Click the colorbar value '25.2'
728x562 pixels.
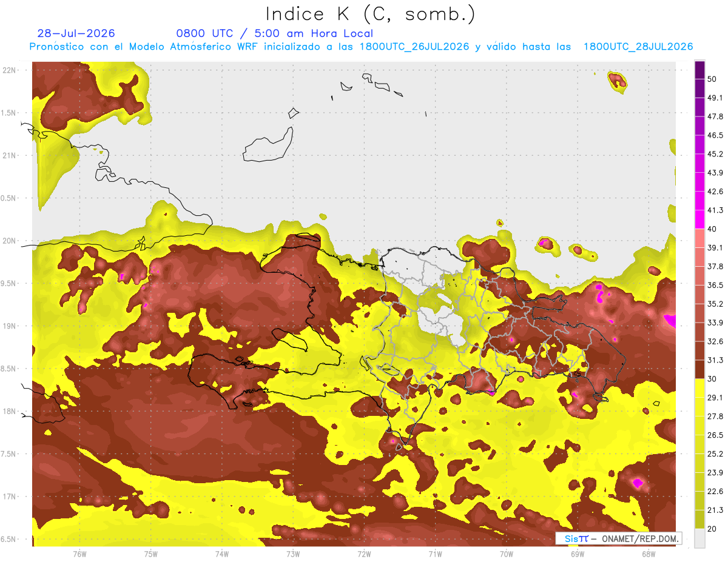coord(715,453)
